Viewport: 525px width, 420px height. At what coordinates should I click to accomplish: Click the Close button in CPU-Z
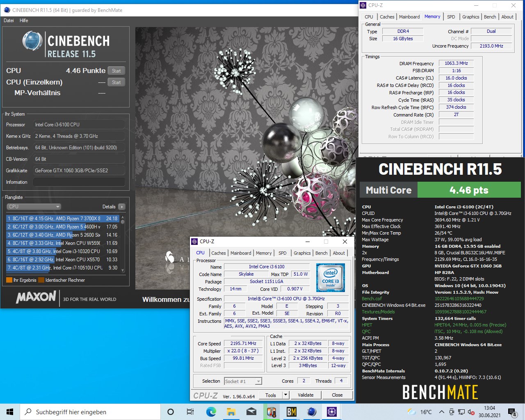tap(337, 395)
